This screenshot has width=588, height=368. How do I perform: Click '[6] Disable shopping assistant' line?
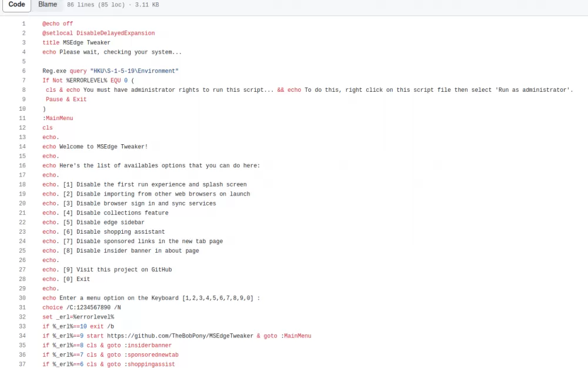(103, 231)
